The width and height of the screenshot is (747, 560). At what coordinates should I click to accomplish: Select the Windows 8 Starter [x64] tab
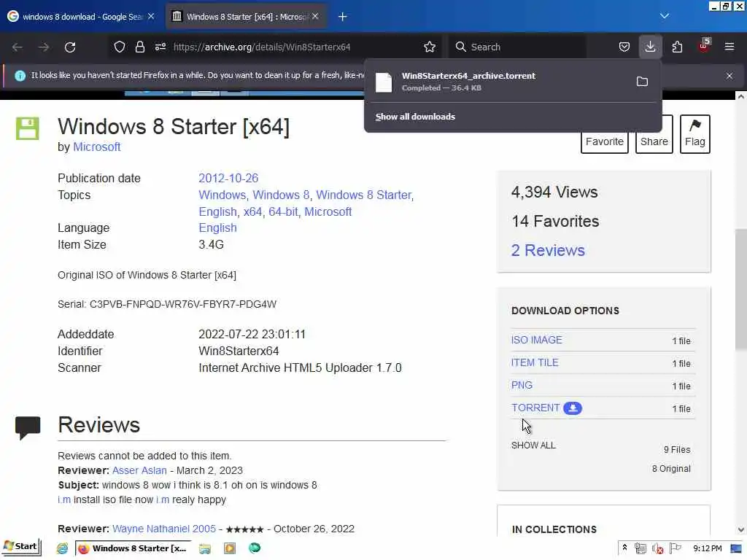point(246,17)
